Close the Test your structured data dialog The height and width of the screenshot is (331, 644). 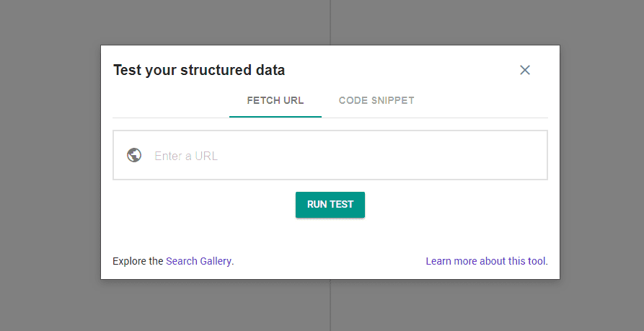524,70
